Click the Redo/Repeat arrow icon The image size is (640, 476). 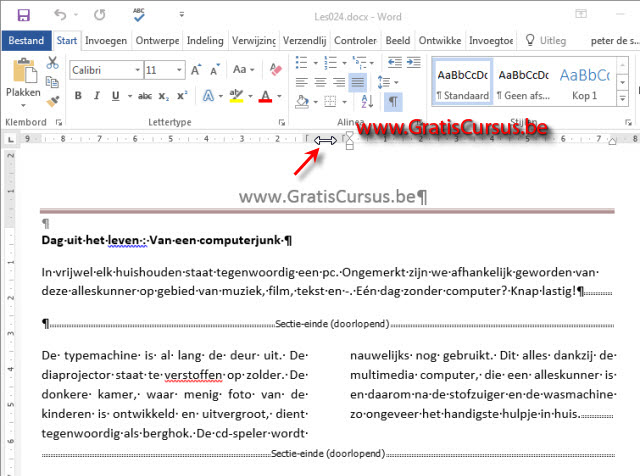[100, 15]
